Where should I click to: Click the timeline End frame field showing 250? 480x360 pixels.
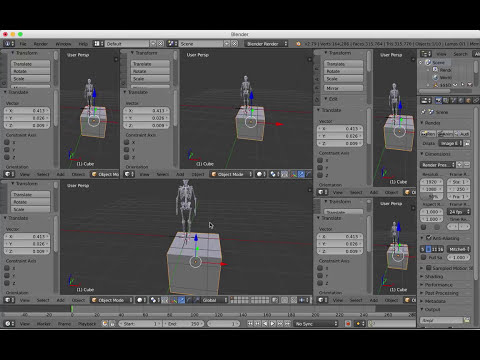[184, 324]
